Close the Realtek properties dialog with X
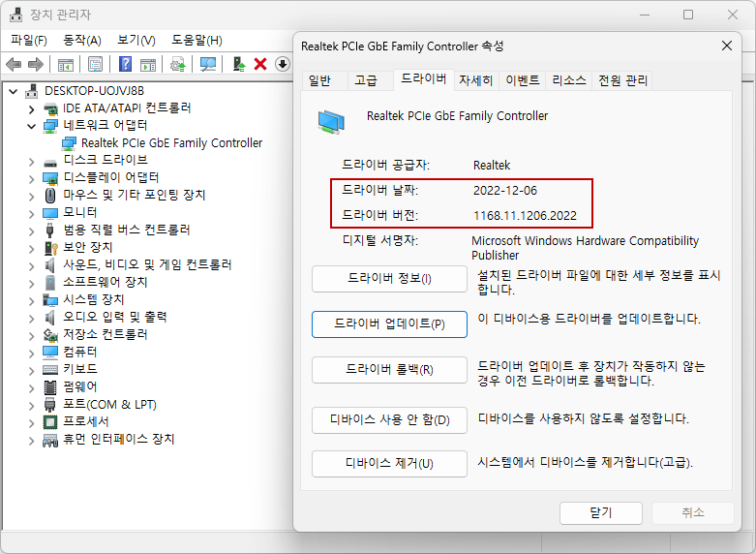The width and height of the screenshot is (756, 554). coord(727,46)
